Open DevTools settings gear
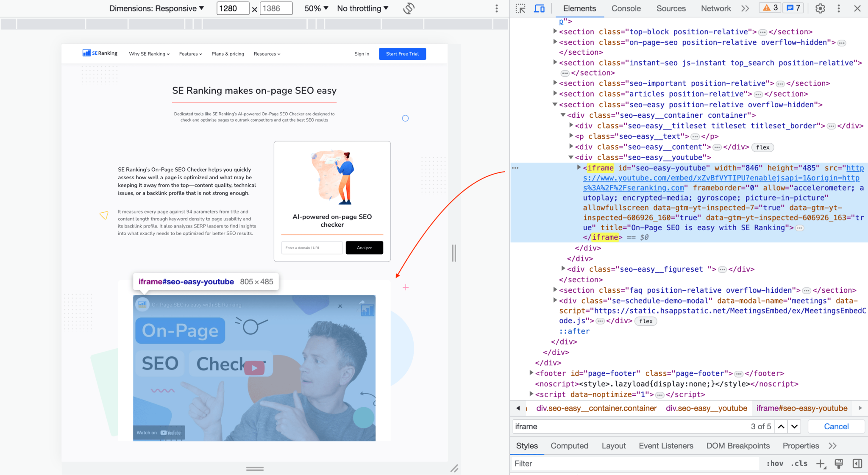Screen dimensions: 868x475 (821, 8)
